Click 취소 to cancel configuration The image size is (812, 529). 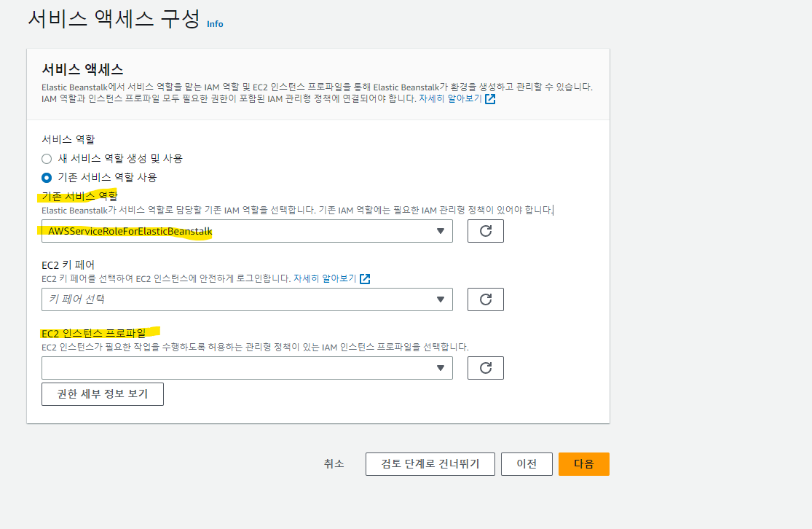pos(334,463)
